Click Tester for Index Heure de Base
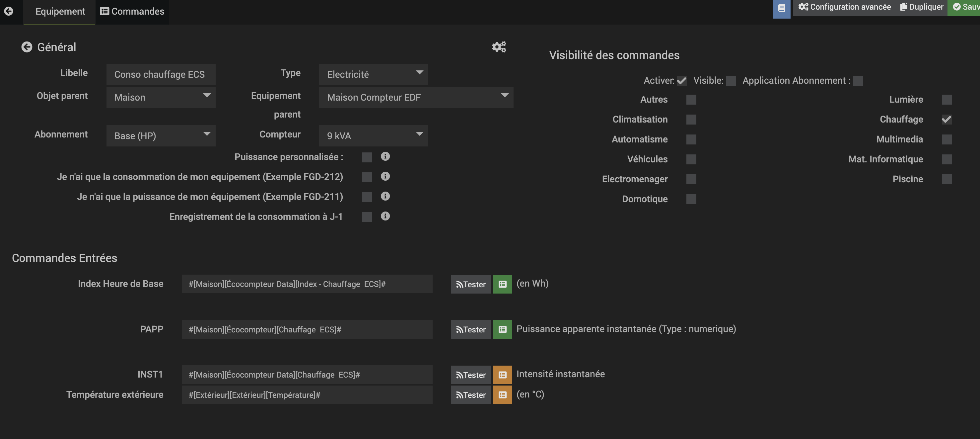Screen dimensions: 980x439 (x=471, y=284)
